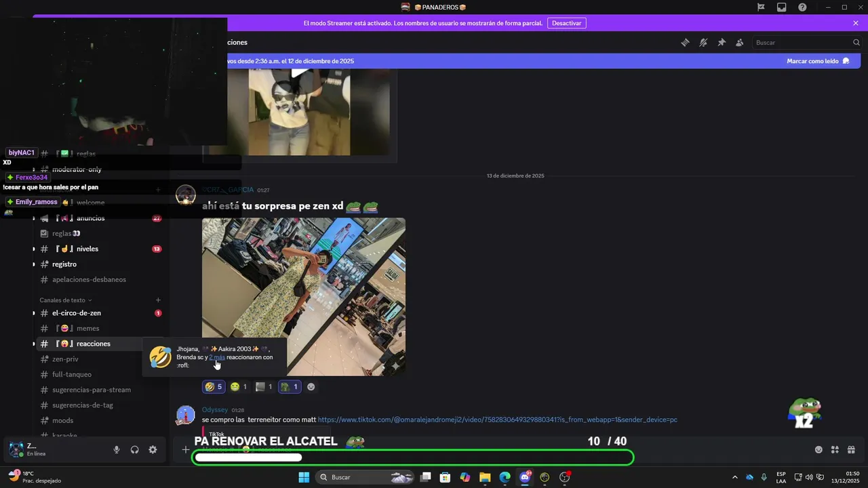Click Odyssey username
The width and height of the screenshot is (868, 488).
pos(215,410)
